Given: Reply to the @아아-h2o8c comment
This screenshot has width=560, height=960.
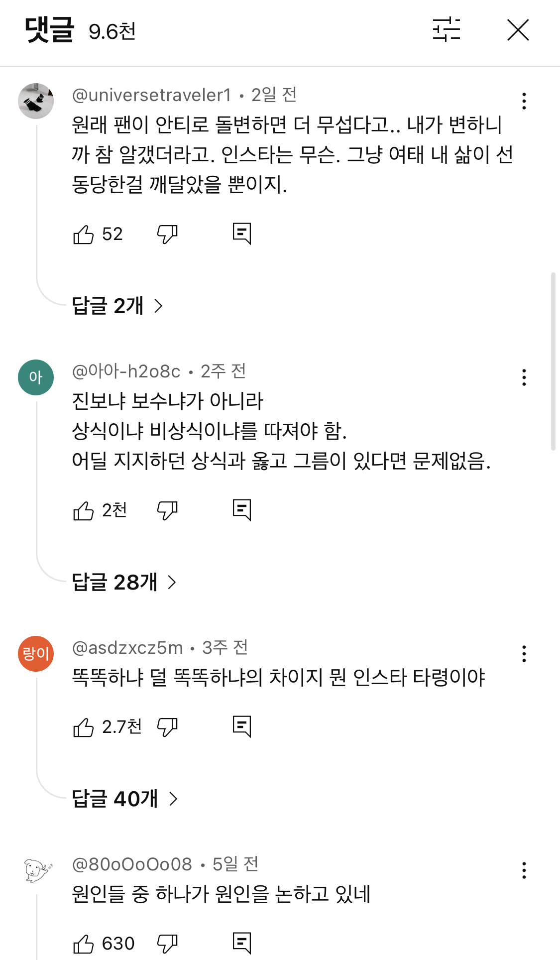Looking at the screenshot, I should pos(242,510).
